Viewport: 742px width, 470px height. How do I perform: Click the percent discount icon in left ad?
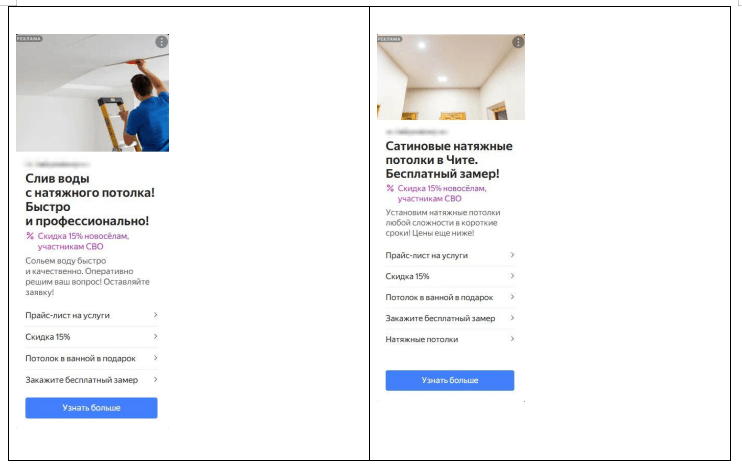point(30,236)
